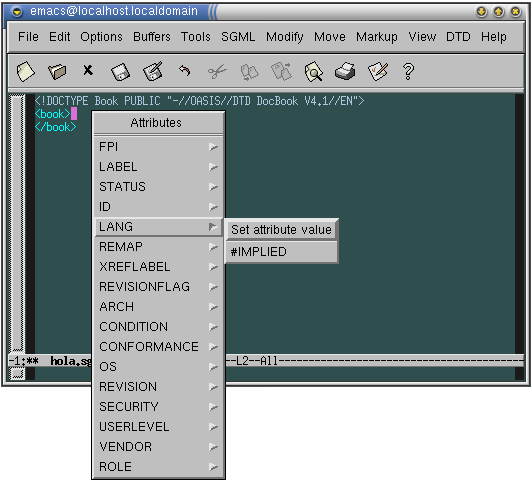Image resolution: width=532 pixels, height=482 pixels.
Task: Select the ROLE attribute entry
Action: [x=158, y=467]
